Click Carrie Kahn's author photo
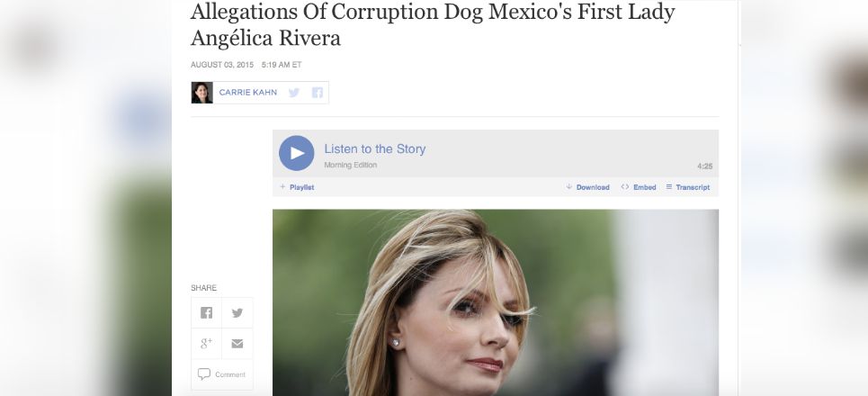 [202, 93]
